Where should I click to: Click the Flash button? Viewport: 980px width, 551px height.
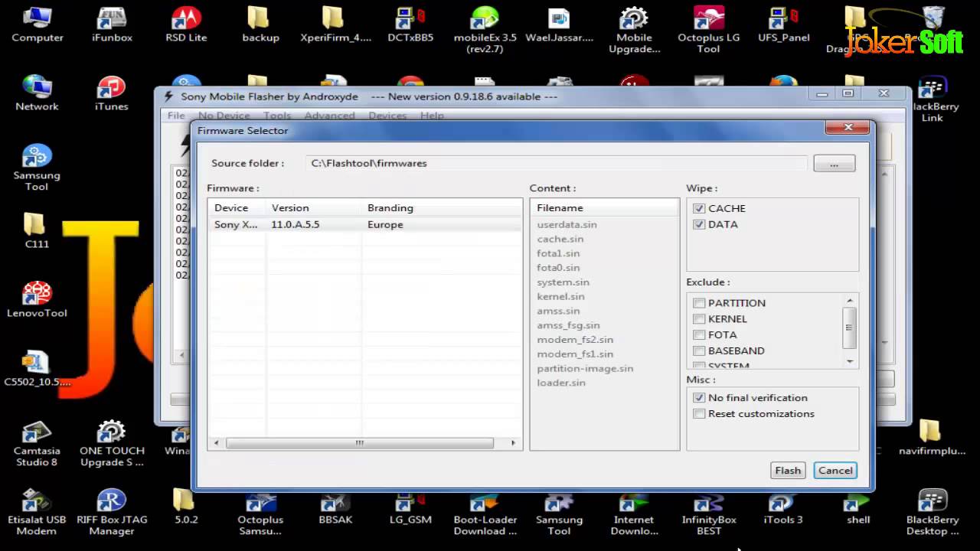[788, 471]
